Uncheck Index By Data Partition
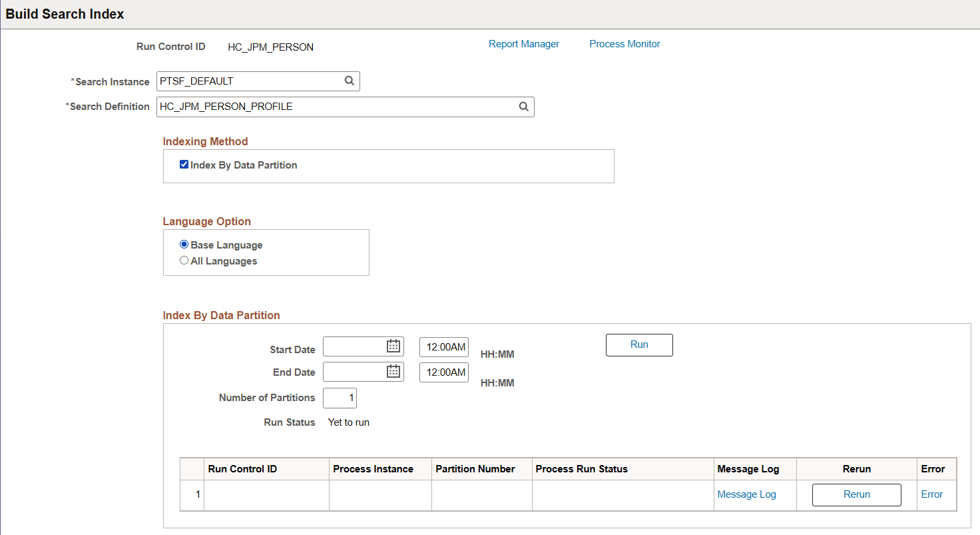The width and height of the screenshot is (980, 535). (x=183, y=165)
